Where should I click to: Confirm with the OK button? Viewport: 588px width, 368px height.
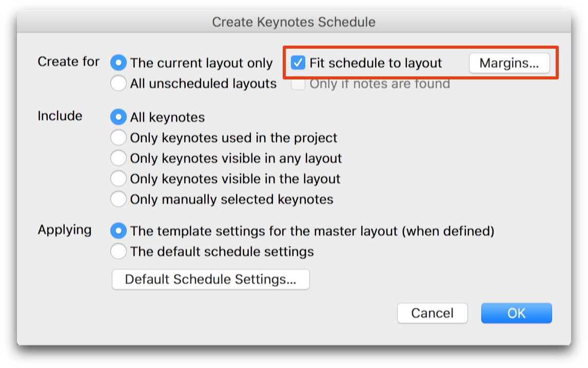516,313
